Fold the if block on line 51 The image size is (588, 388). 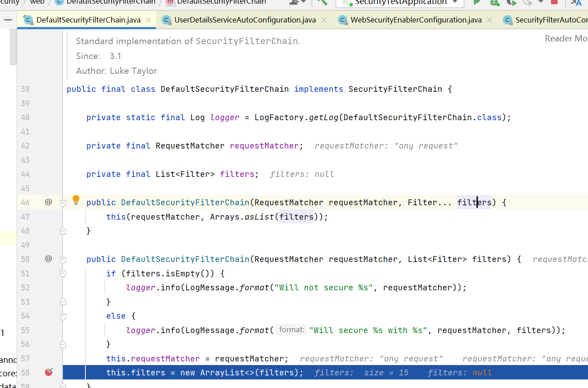(x=63, y=274)
